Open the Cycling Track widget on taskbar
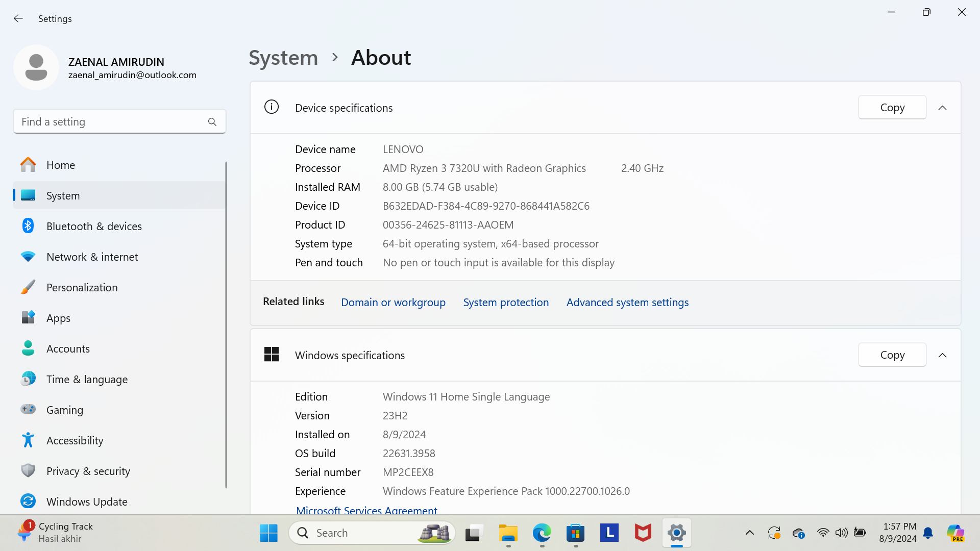 55,533
